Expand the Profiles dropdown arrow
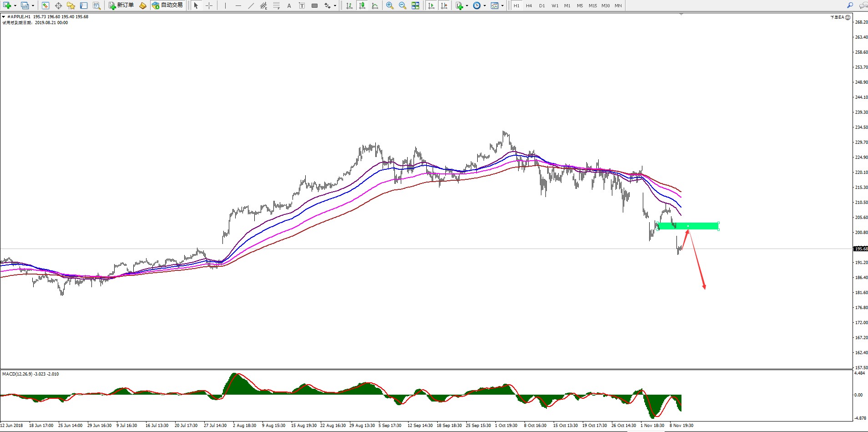The image size is (868, 432). point(33,6)
